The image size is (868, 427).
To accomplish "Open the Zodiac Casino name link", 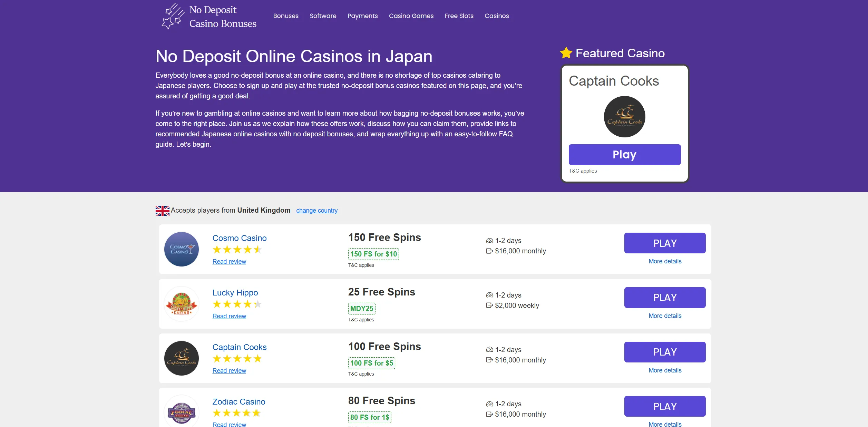I will coord(238,402).
